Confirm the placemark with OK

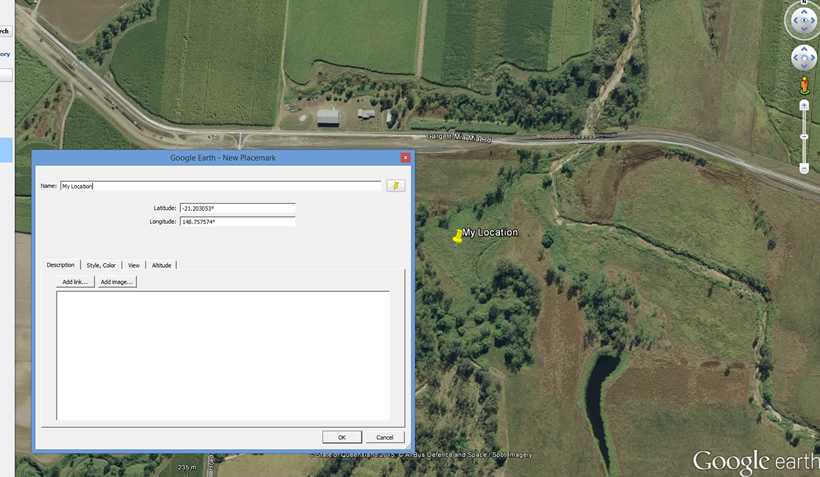(342, 437)
